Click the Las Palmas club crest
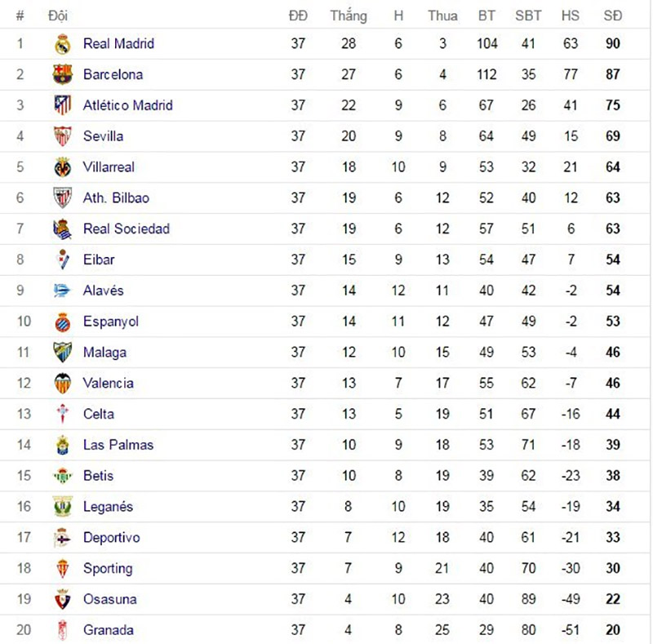 tap(63, 446)
